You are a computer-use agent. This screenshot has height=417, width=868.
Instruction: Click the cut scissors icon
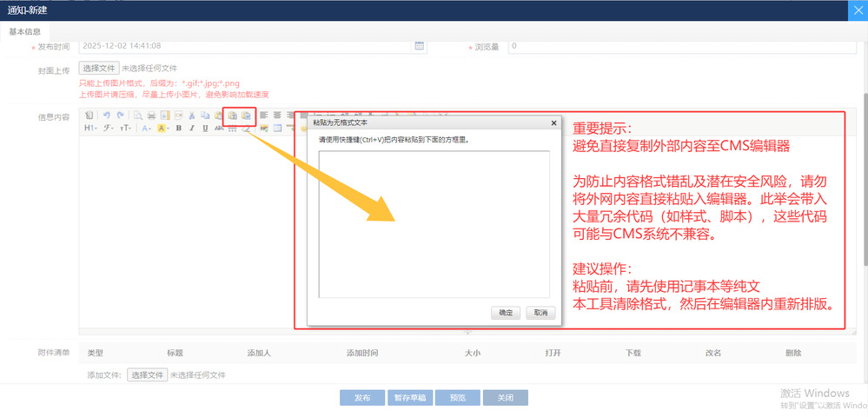point(191,115)
